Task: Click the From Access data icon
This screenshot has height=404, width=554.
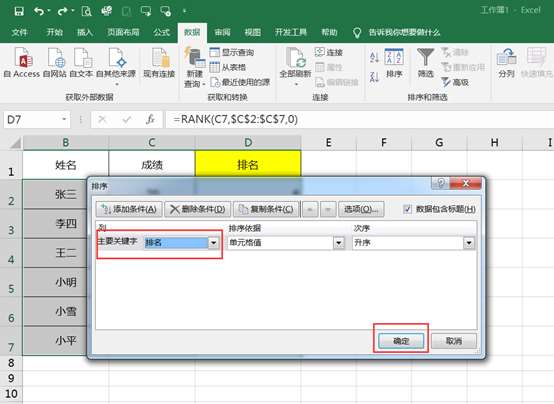Action: (x=23, y=58)
